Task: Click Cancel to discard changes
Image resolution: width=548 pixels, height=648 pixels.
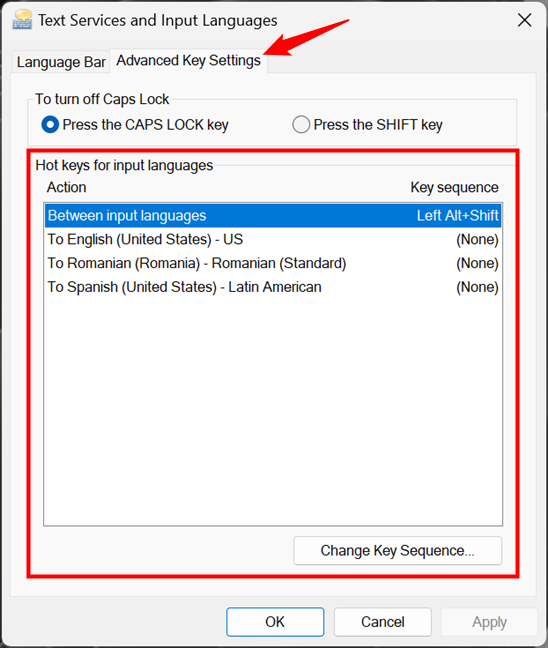Action: [x=383, y=622]
